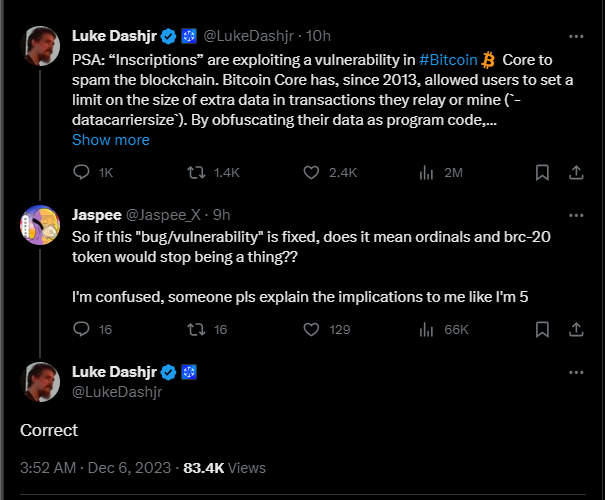
Task: Expand the PSA tweet with Show more
Action: tap(110, 140)
